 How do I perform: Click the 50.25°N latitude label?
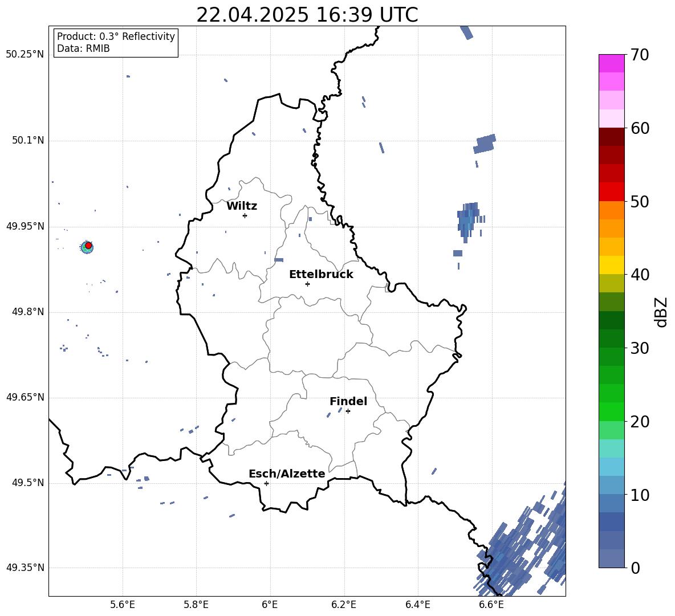tap(25, 55)
